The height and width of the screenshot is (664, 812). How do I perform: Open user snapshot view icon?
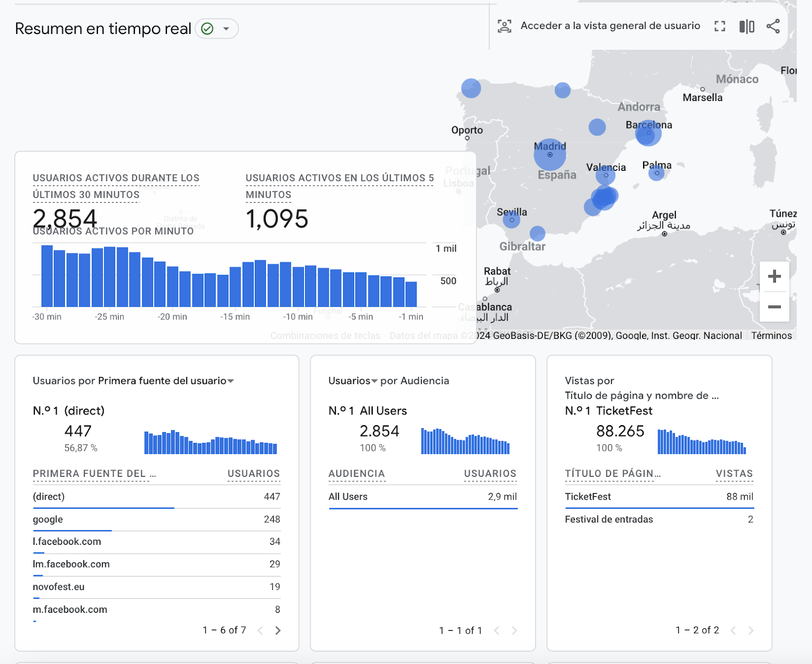click(x=504, y=26)
